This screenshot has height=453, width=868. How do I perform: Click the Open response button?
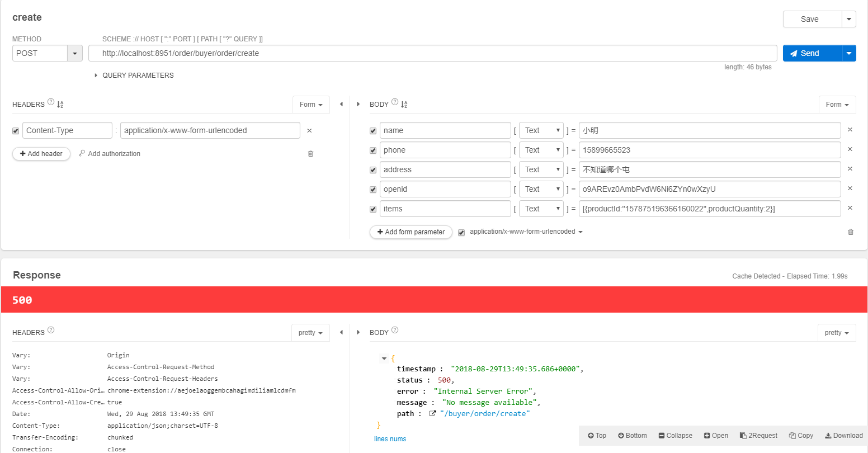coord(716,436)
